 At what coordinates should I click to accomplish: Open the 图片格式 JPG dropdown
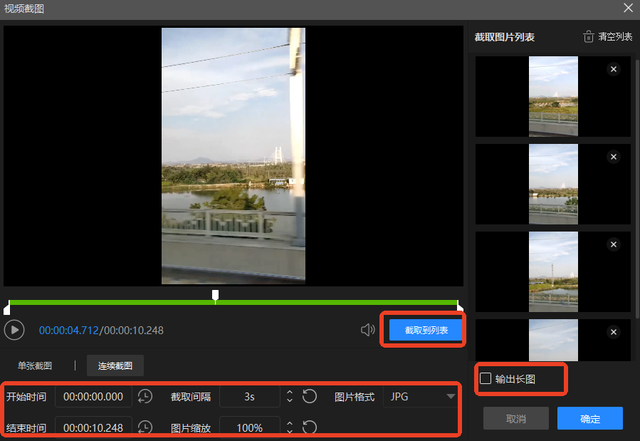tap(420, 396)
